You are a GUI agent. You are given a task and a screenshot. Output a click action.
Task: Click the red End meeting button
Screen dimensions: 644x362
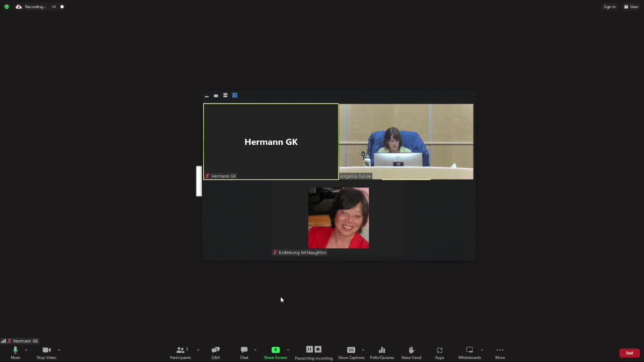click(629, 353)
